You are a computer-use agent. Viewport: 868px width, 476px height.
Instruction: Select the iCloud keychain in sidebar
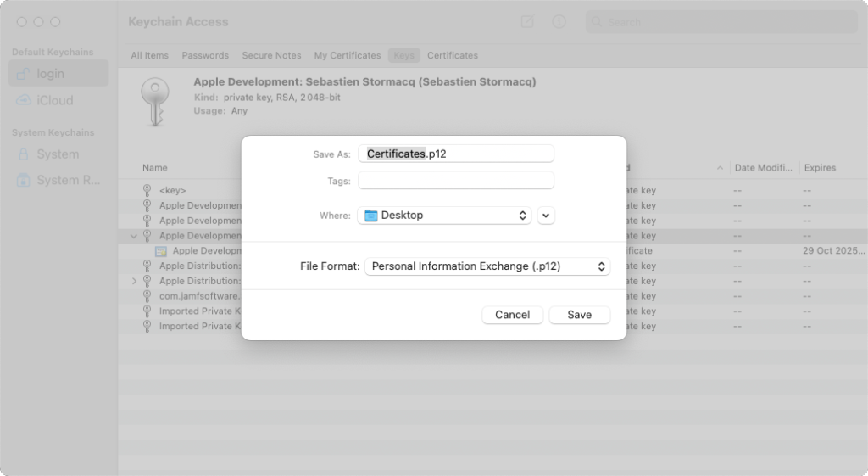click(58, 100)
